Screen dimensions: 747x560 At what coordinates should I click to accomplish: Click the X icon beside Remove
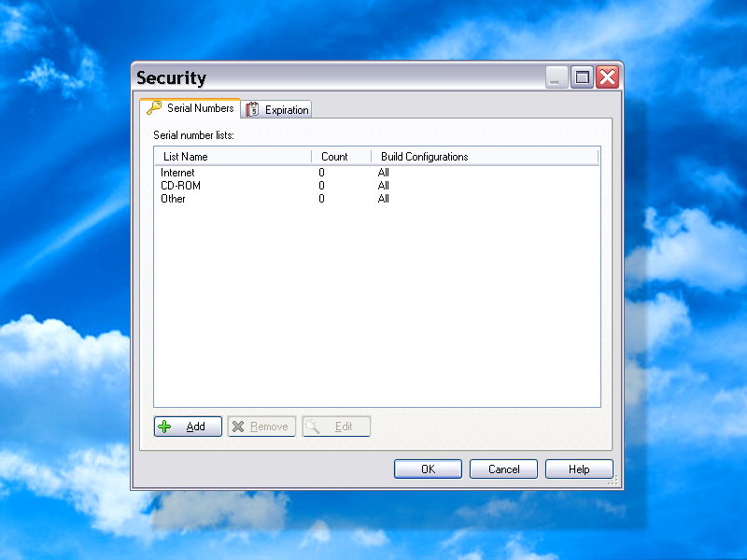238,427
